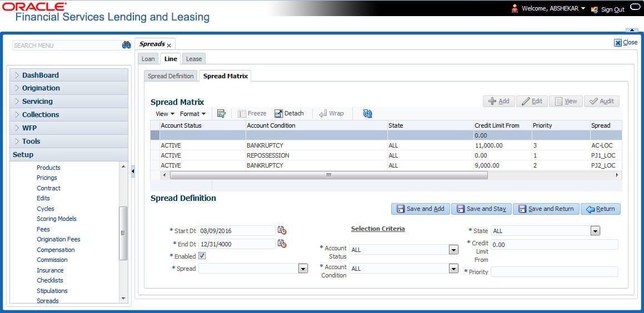
Task: Click the Audit button
Action: click(601, 102)
